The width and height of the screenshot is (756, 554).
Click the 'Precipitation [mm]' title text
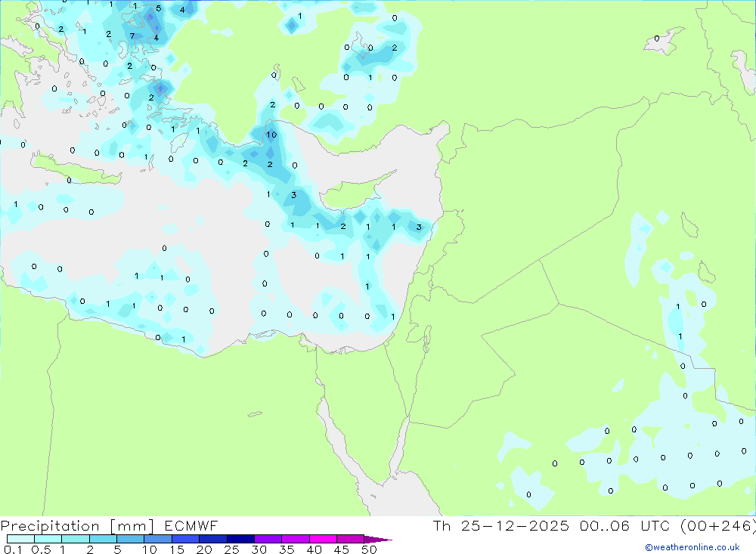click(x=77, y=526)
